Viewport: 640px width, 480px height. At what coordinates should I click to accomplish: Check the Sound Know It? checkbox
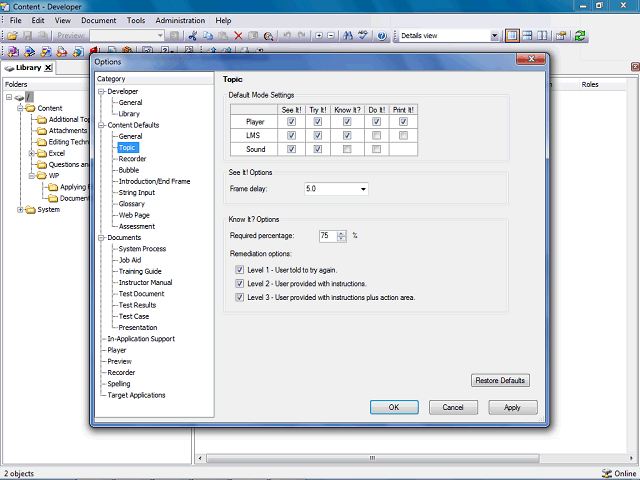[x=347, y=149]
